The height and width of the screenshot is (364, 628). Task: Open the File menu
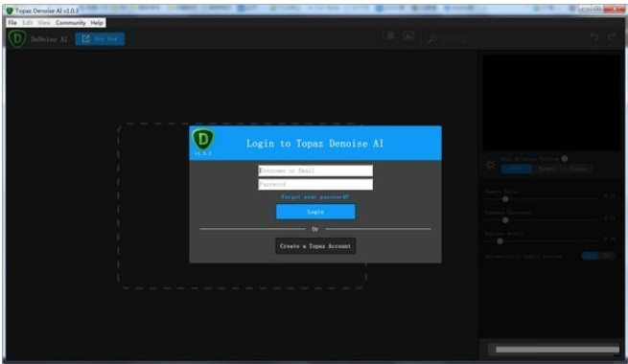pos(12,23)
